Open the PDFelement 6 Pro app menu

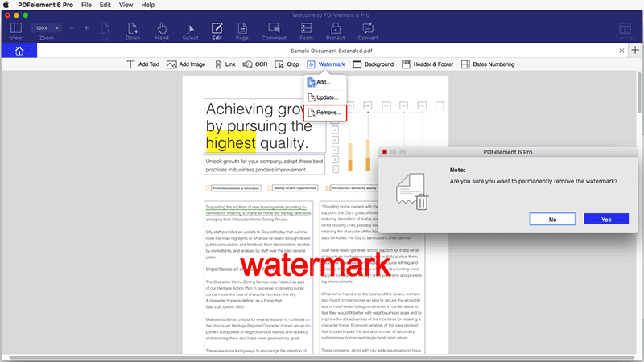[x=45, y=5]
